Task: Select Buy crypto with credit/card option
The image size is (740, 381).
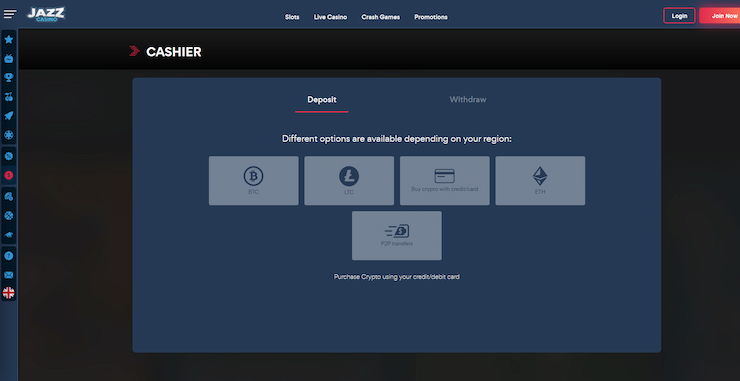Action: (x=445, y=181)
